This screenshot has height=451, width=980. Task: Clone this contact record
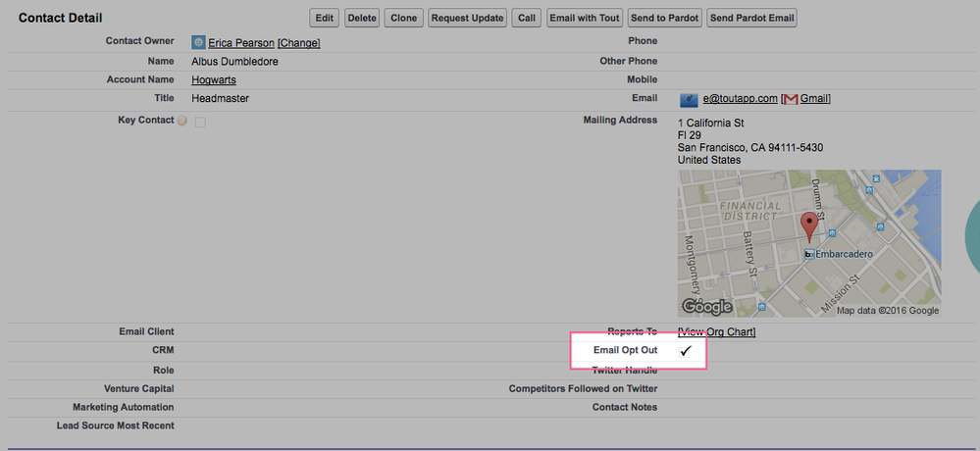[403, 18]
